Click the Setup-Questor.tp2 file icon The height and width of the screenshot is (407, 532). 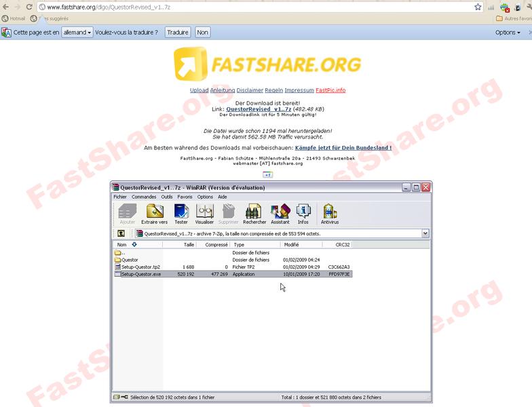point(118,267)
